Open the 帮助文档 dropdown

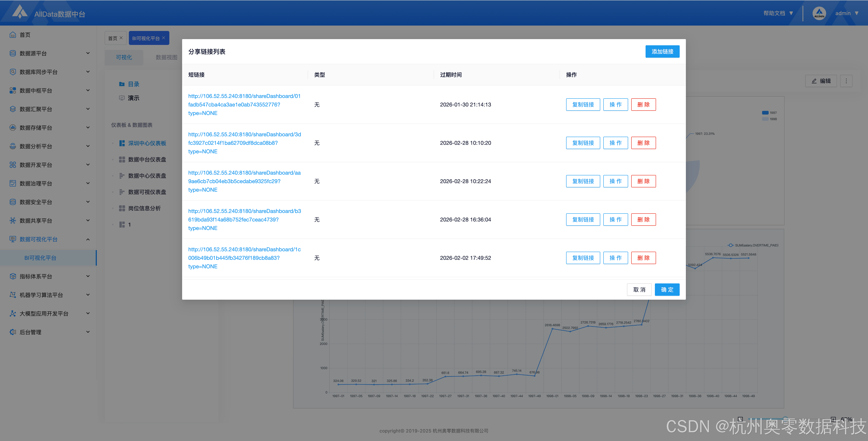778,14
